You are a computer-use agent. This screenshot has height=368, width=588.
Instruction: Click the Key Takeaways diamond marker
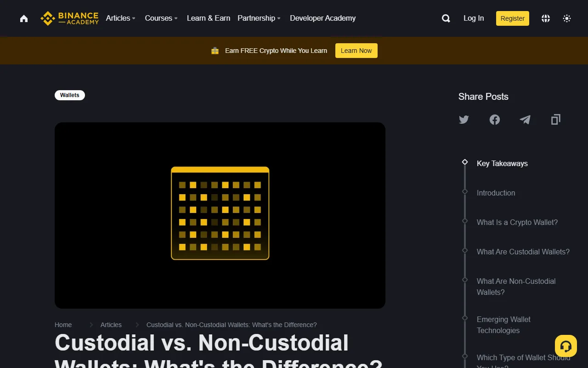point(465,162)
